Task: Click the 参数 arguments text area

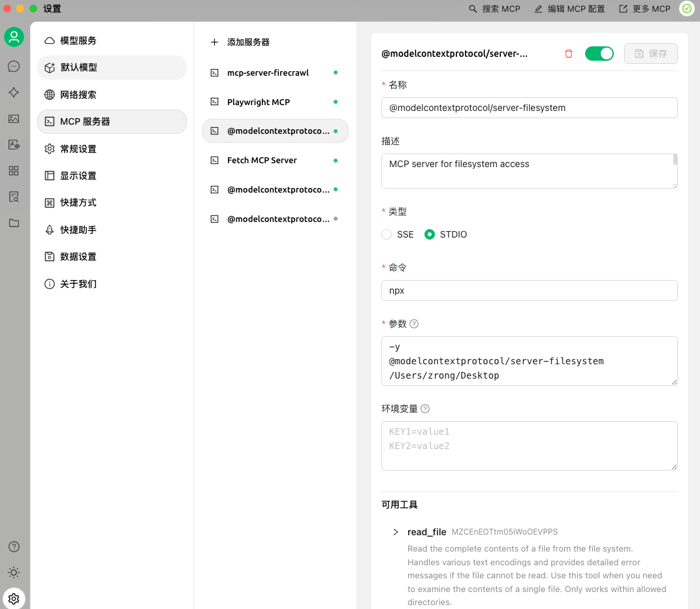Action: (x=530, y=361)
